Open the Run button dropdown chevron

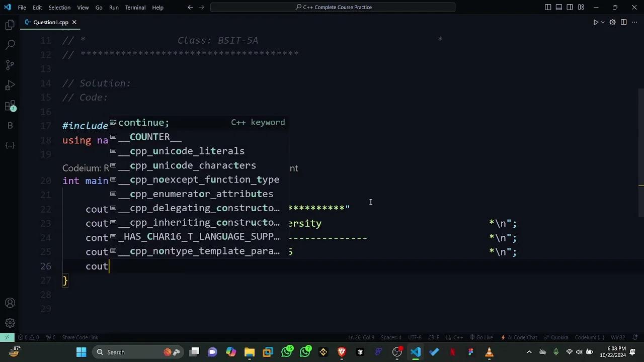(x=602, y=22)
